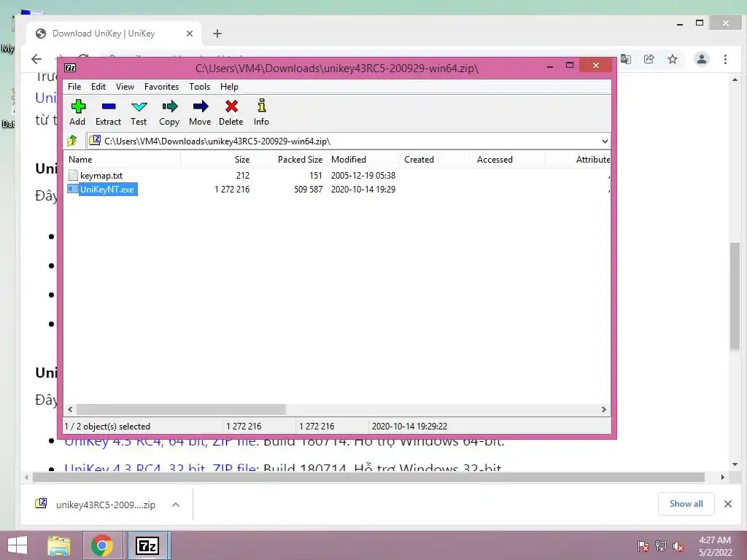Go back in Chrome
The height and width of the screenshot is (560, 747).
[x=36, y=59]
